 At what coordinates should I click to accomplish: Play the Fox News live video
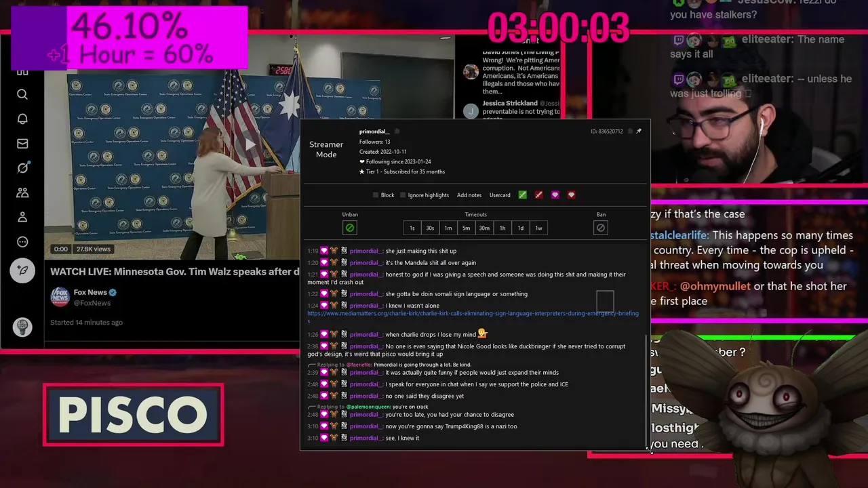point(250,144)
